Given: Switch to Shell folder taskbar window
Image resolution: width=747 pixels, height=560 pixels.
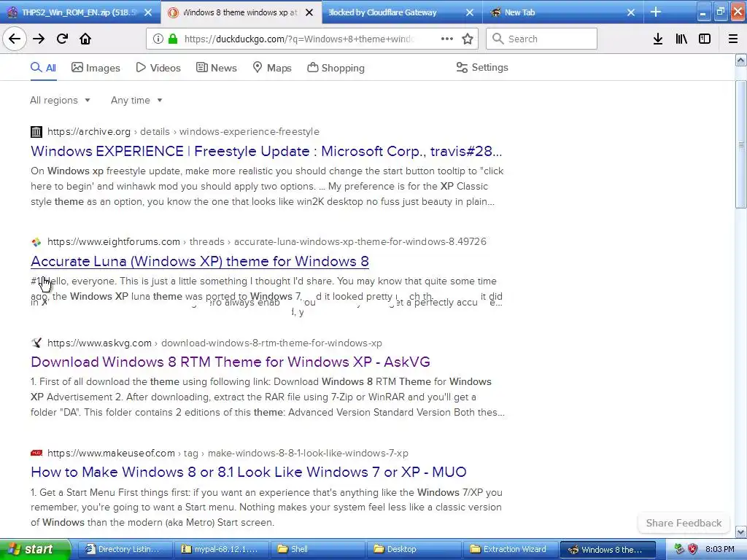Looking at the screenshot, I should [x=317, y=549].
